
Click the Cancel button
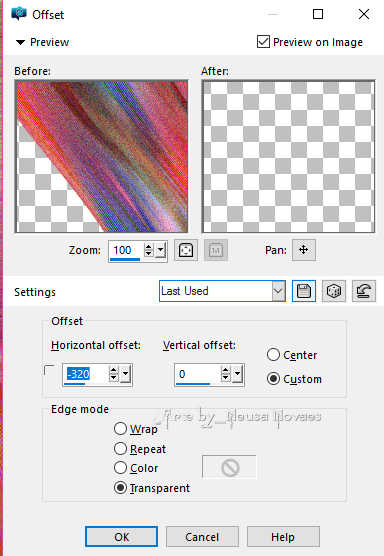(202, 536)
